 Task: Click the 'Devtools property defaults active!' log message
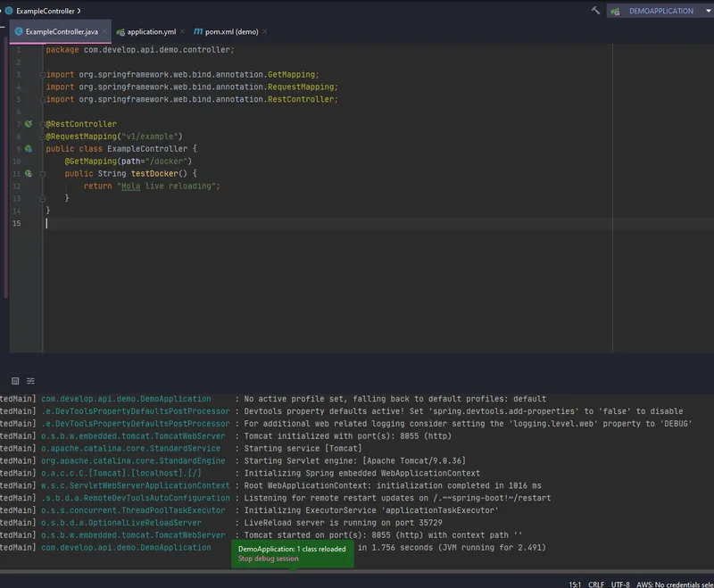[x=463, y=411]
